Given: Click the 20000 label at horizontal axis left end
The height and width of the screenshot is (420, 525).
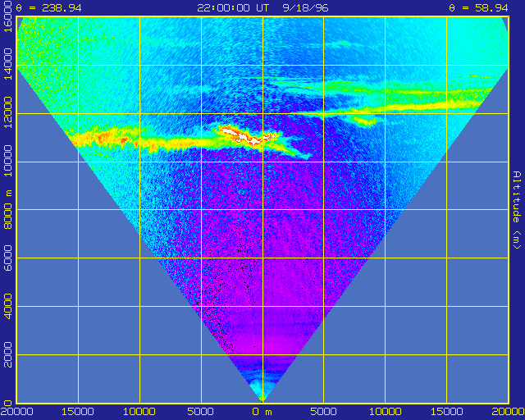Looking at the screenshot, I should (x=16, y=412).
